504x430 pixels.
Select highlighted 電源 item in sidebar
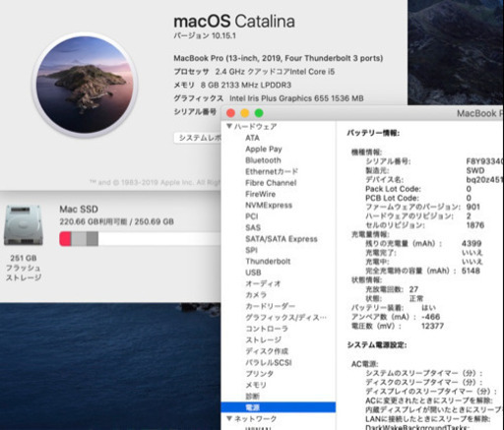coord(279,407)
